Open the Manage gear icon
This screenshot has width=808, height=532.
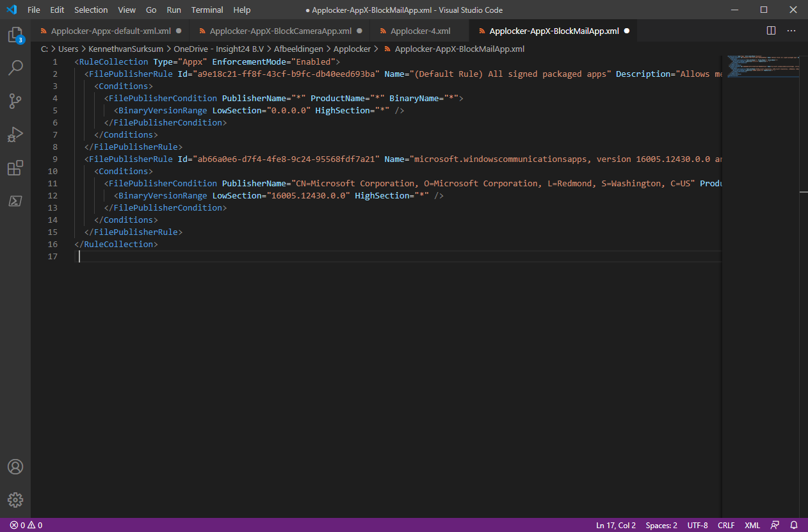click(x=15, y=500)
